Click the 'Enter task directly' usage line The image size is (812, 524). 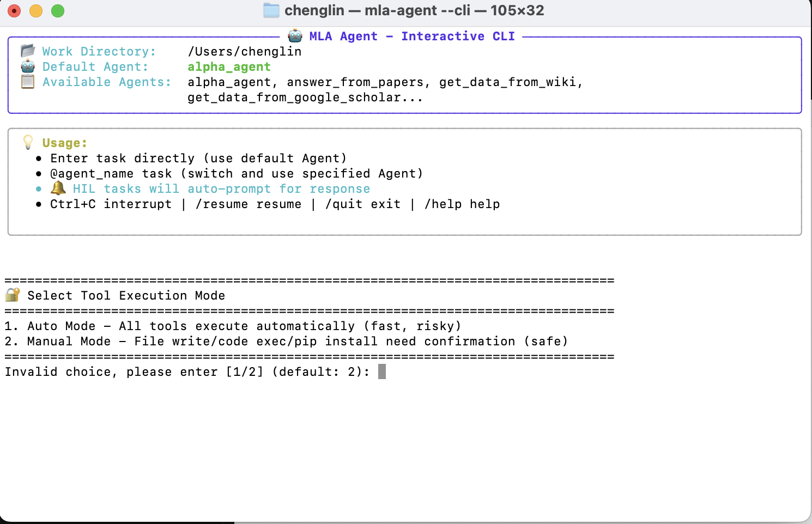pos(198,158)
